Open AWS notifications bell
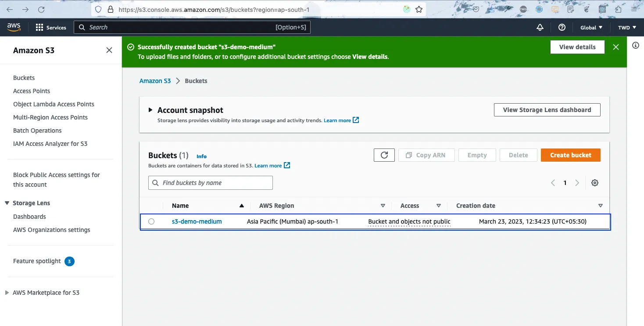The height and width of the screenshot is (326, 644). point(540,27)
